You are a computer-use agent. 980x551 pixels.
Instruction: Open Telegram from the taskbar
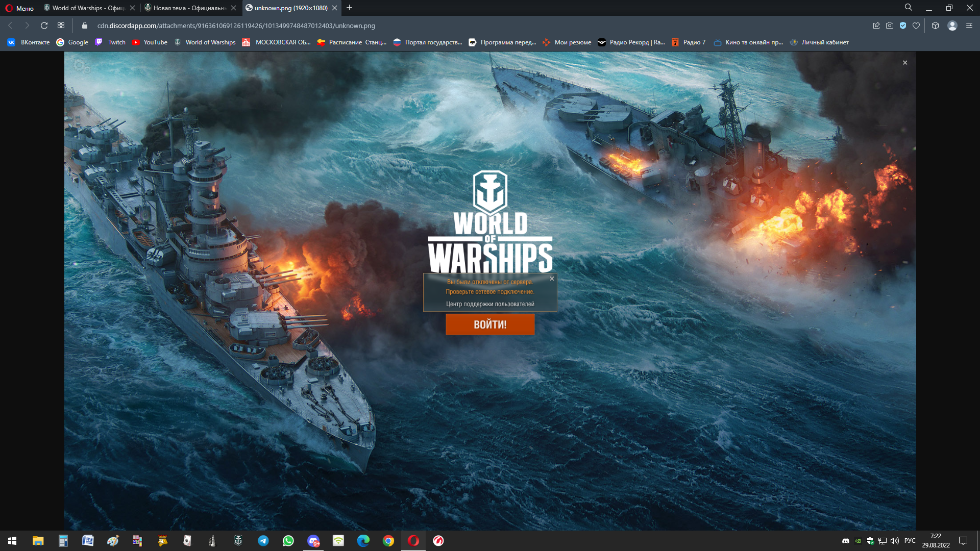[263, 541]
